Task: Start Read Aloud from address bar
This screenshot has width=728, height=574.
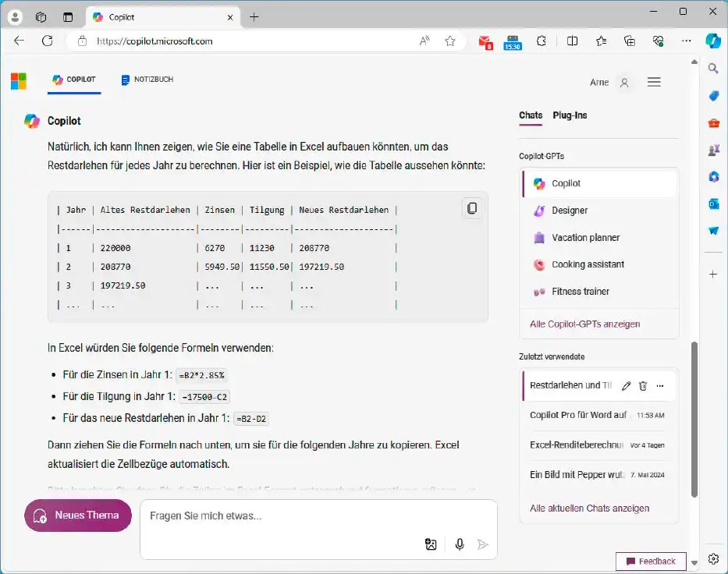Action: click(424, 41)
